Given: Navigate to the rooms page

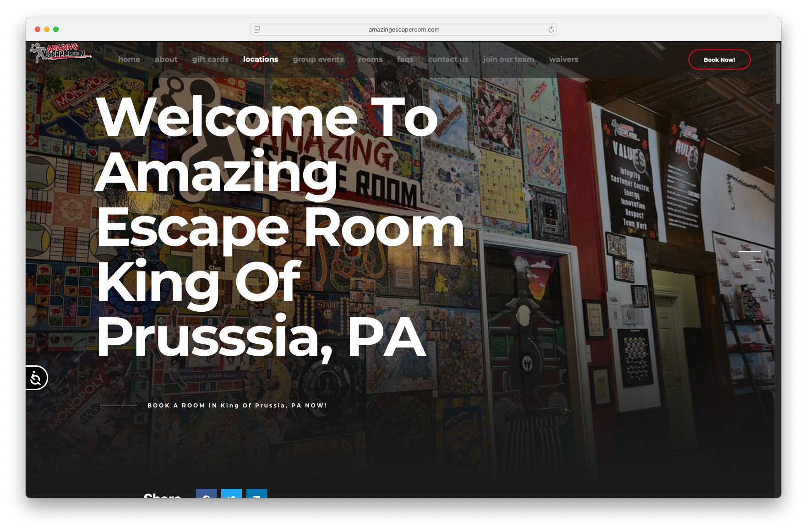Looking at the screenshot, I should pyautogui.click(x=370, y=59).
